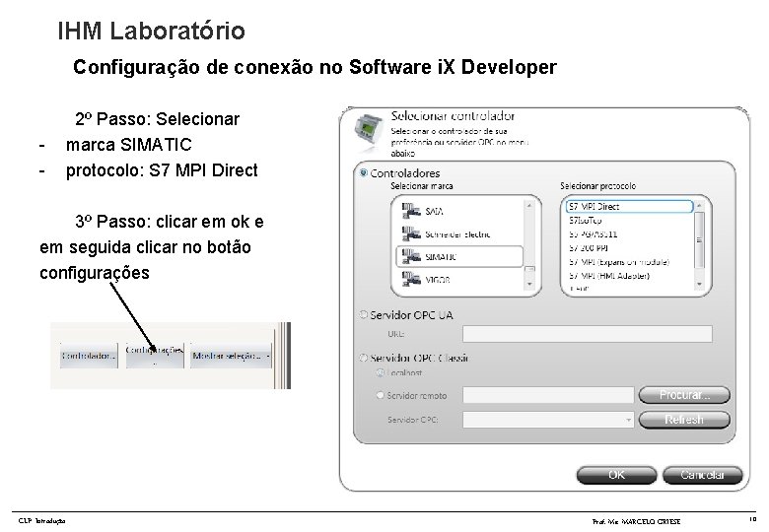
Task: Click the Procurar... button
Action: tap(684, 395)
